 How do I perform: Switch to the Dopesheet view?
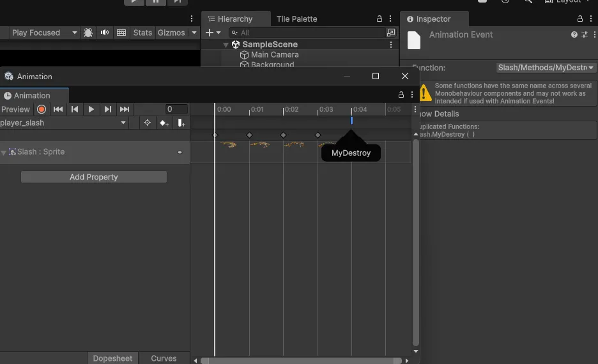pyautogui.click(x=112, y=358)
